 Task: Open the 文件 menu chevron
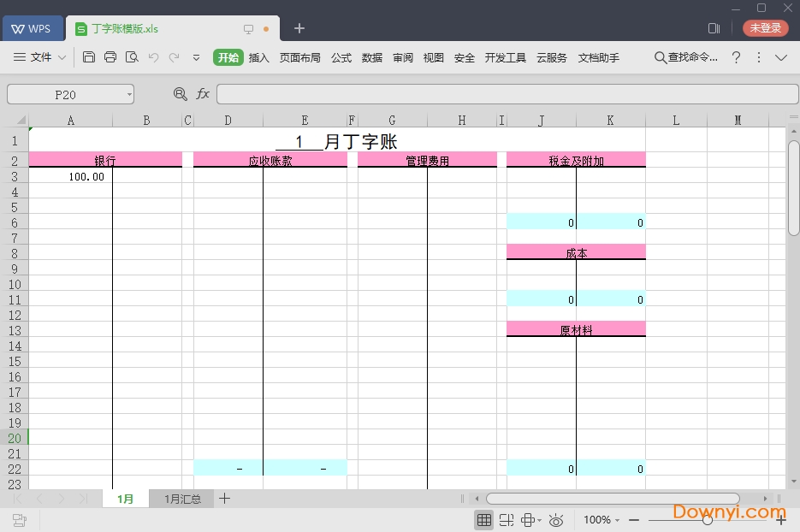[62, 57]
